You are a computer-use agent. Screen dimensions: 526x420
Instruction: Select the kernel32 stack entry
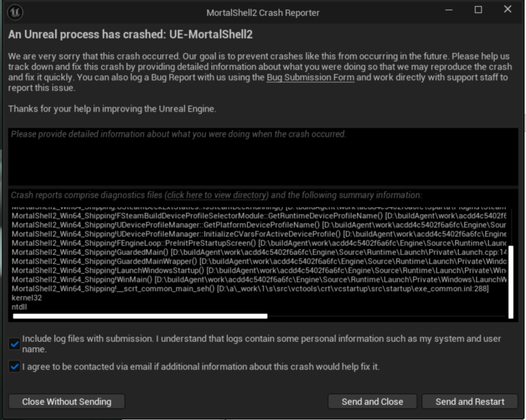pos(27,298)
